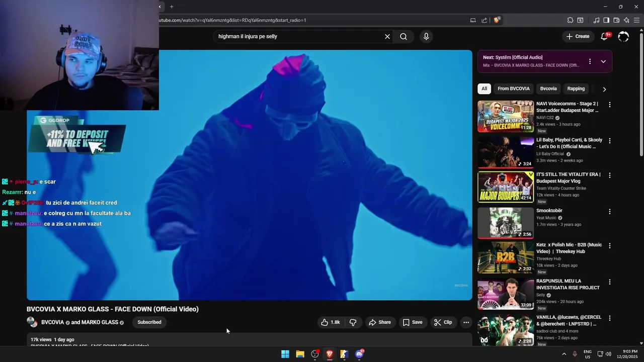
Task: Open Discord from the taskbar
Action: (x=359, y=354)
